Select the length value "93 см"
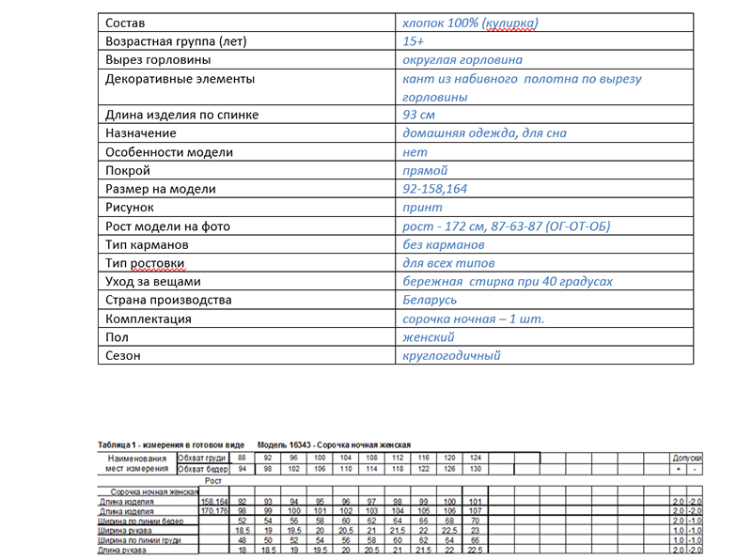 418,115
